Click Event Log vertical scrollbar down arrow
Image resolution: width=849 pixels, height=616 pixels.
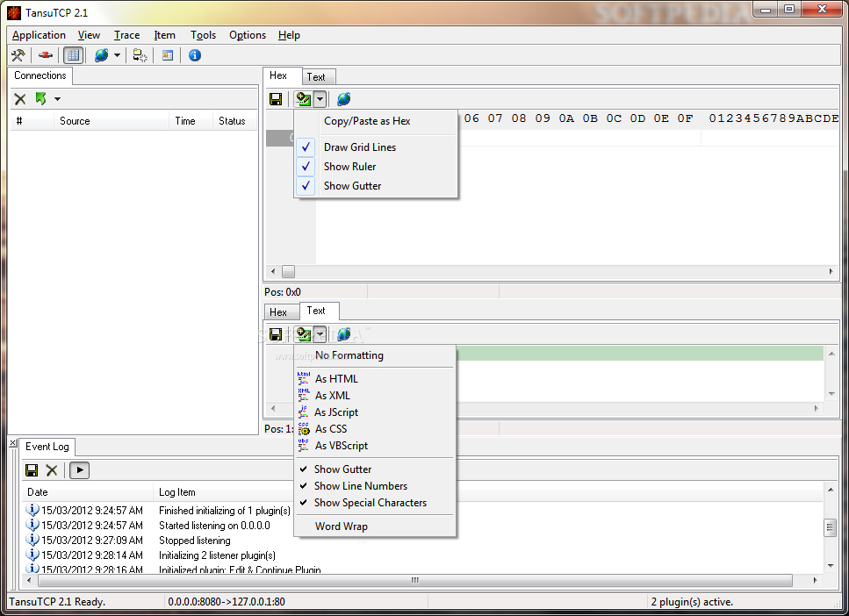point(831,566)
